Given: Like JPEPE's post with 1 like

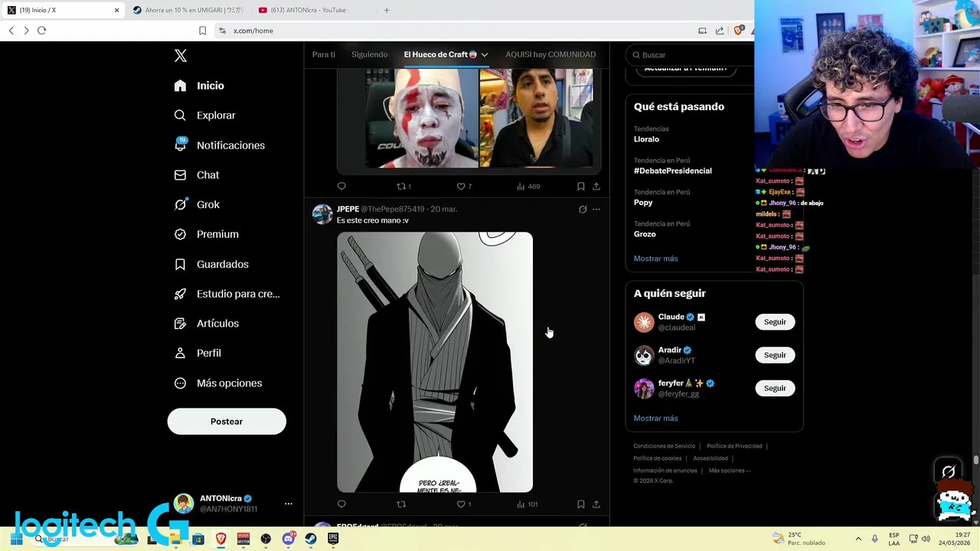Looking at the screenshot, I should coord(464,504).
